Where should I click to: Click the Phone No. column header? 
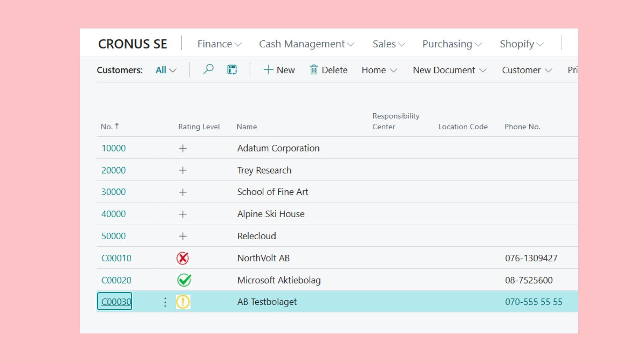[522, 127]
